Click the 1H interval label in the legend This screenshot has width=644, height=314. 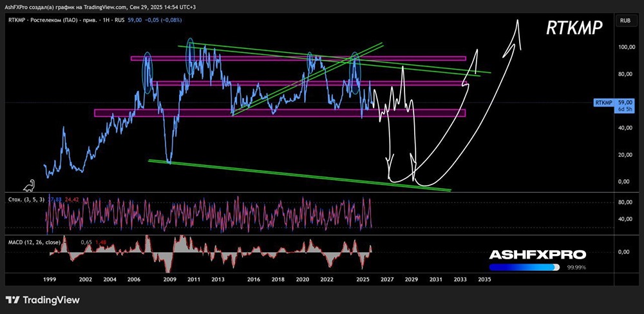point(106,20)
